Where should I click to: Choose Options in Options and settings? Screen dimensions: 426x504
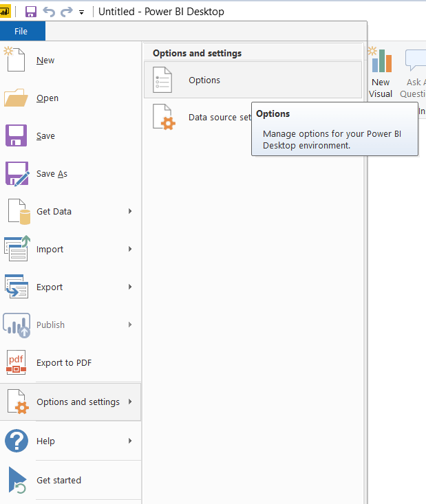tap(253, 80)
